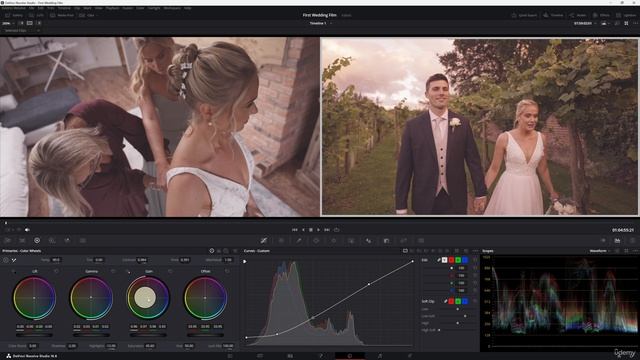
Task: Pick white point next to Gain
Action: tap(128, 271)
